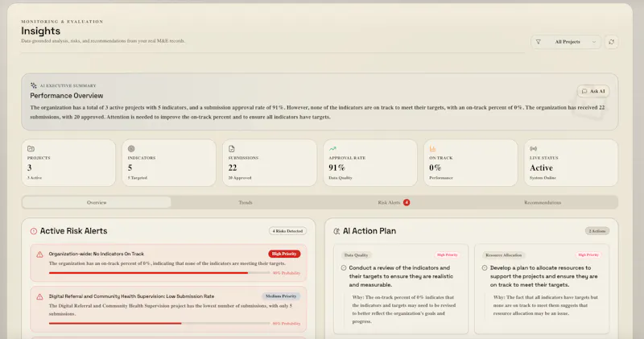Toggle the Develop a plan action circle

[x=485, y=268]
